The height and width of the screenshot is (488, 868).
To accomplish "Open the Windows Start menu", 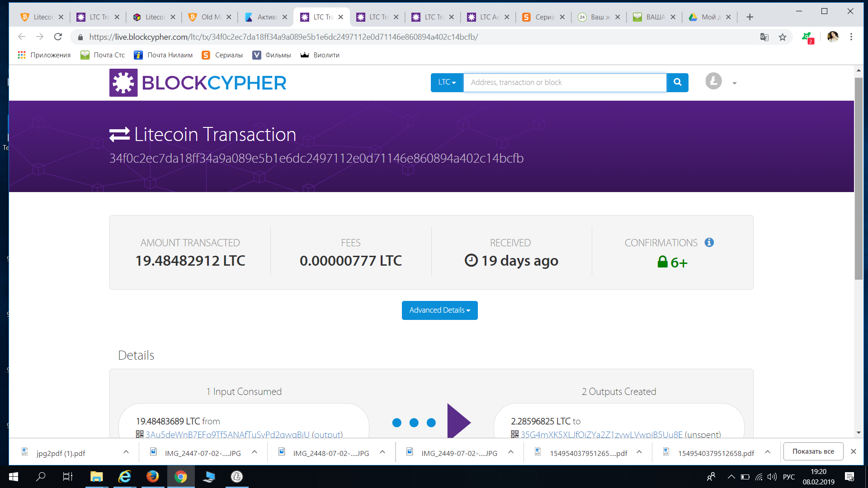I will click(x=14, y=476).
